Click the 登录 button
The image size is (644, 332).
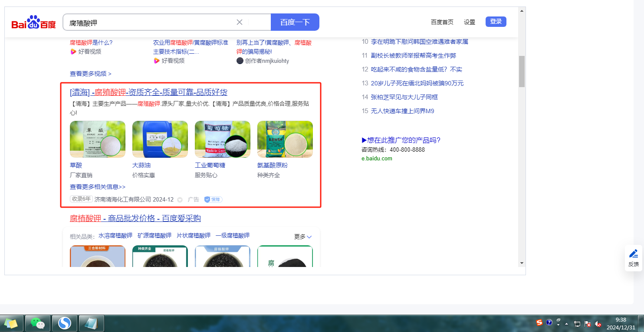496,22
